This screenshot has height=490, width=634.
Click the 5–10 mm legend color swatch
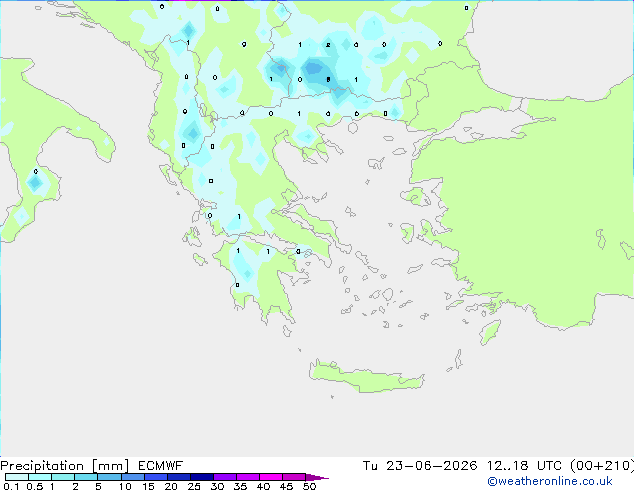(109, 477)
